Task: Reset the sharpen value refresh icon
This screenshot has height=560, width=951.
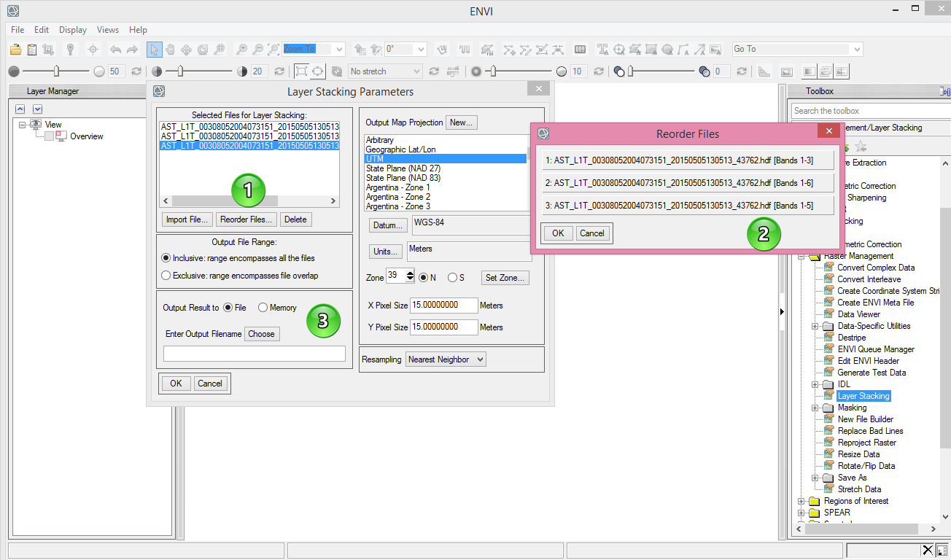Action: [x=599, y=71]
